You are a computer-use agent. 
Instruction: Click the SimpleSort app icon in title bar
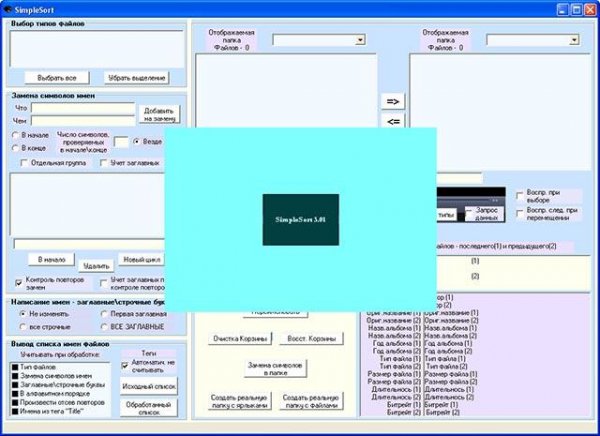coord(8,9)
